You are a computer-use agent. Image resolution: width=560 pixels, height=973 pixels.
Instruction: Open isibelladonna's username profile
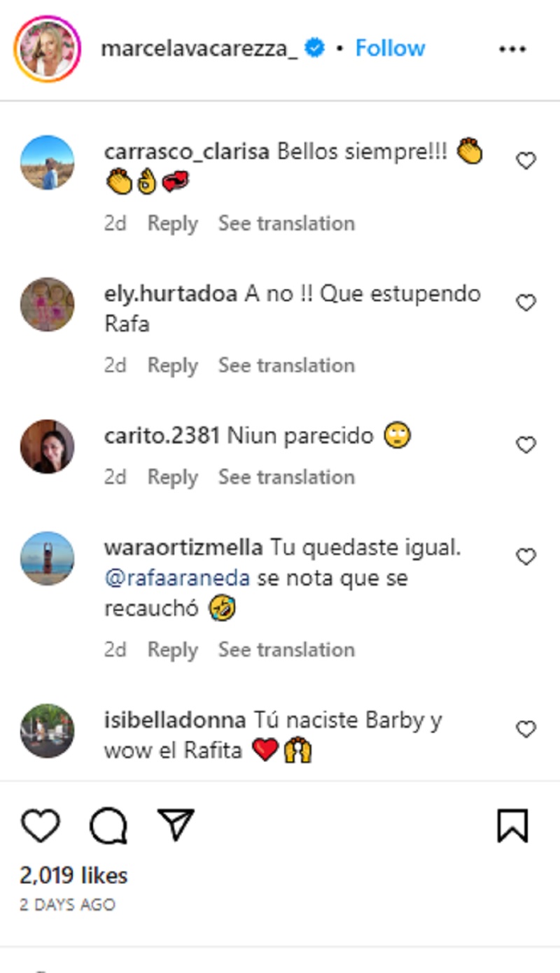click(174, 720)
